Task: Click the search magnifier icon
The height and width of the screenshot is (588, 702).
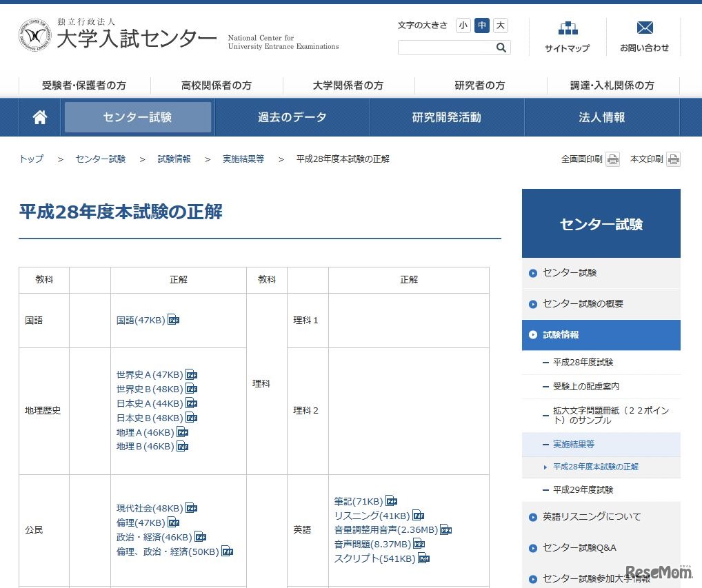Action: [501, 48]
